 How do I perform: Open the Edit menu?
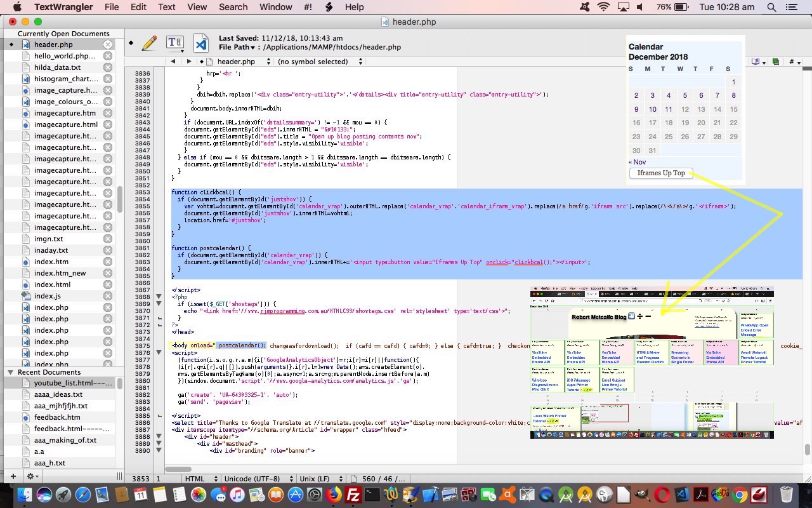(x=138, y=7)
